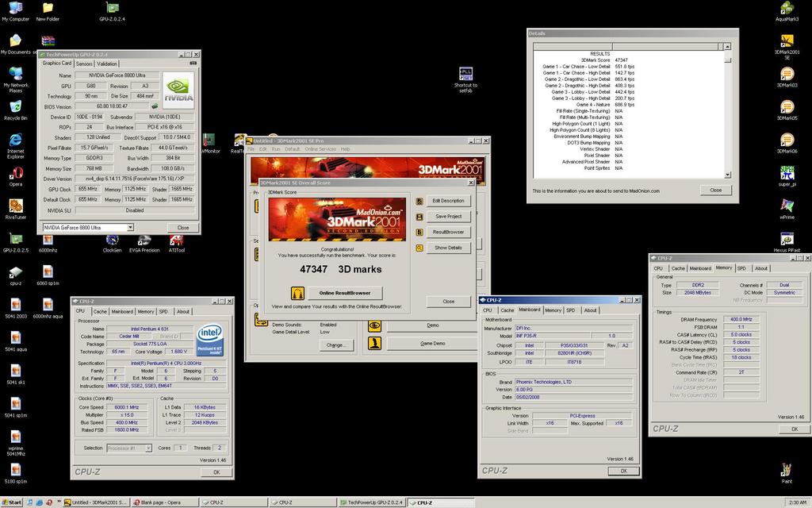Click the Close button in GPU-Z
The width and height of the screenshot is (812, 508).
click(x=183, y=228)
